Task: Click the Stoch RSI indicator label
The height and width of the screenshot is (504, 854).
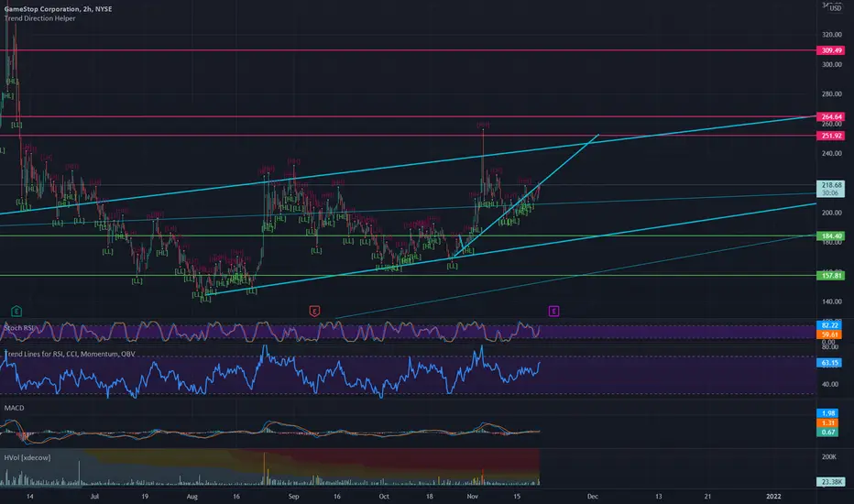Action: tap(19, 327)
